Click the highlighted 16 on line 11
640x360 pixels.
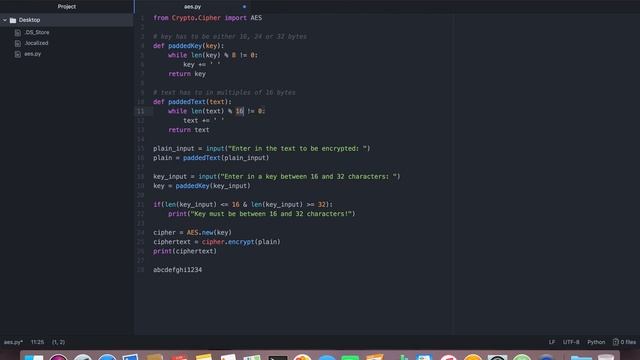239,111
